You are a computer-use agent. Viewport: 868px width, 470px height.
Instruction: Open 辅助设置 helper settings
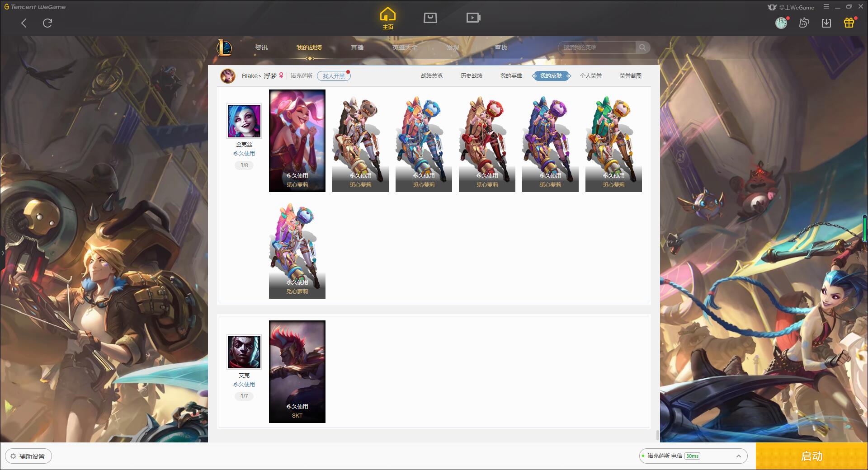pyautogui.click(x=28, y=456)
